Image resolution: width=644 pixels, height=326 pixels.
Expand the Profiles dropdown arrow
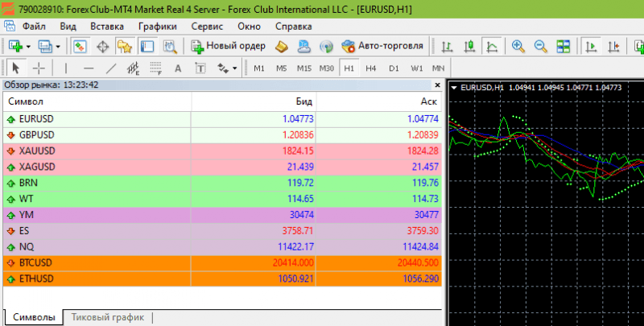(58, 47)
